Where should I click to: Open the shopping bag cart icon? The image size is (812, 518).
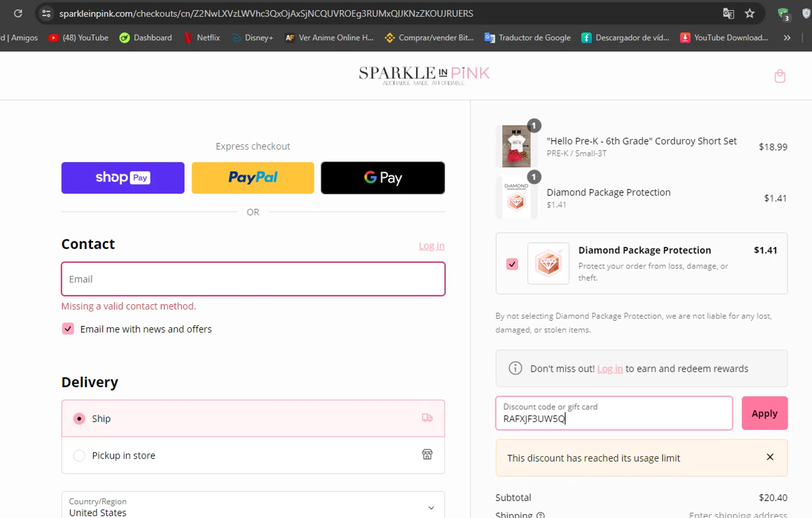click(x=780, y=76)
